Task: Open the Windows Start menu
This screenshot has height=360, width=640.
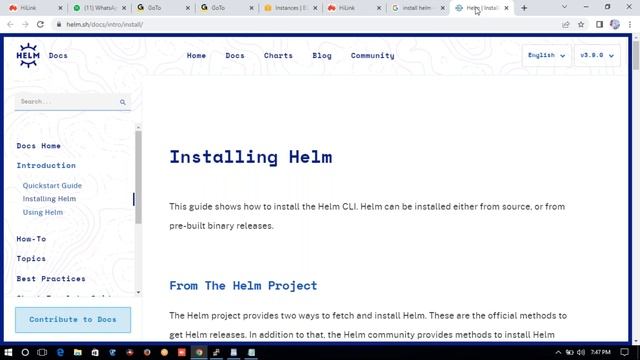Action: pyautogui.click(x=8, y=352)
